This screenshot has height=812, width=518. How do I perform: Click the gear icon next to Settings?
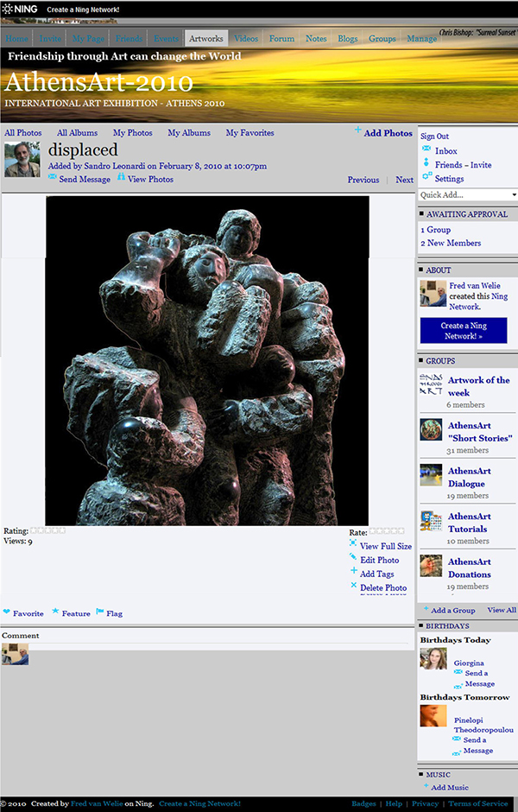tap(427, 176)
